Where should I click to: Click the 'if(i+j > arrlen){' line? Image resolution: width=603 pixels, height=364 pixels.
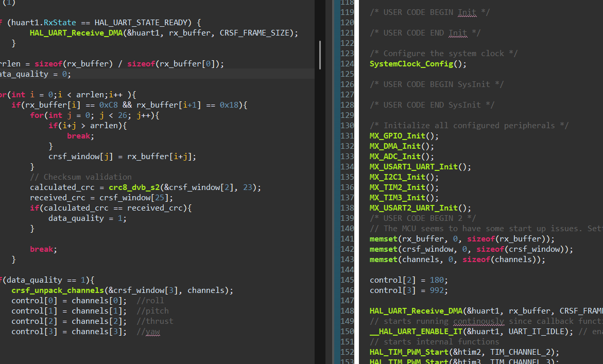(x=88, y=126)
